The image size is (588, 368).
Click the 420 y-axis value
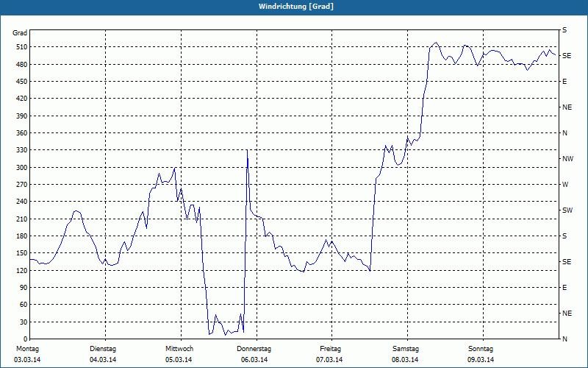coord(22,99)
